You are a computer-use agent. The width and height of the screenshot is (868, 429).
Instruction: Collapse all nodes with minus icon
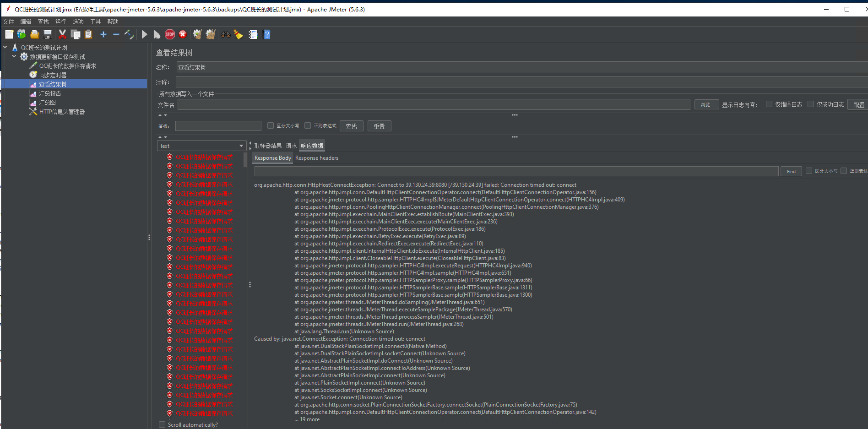(x=116, y=34)
